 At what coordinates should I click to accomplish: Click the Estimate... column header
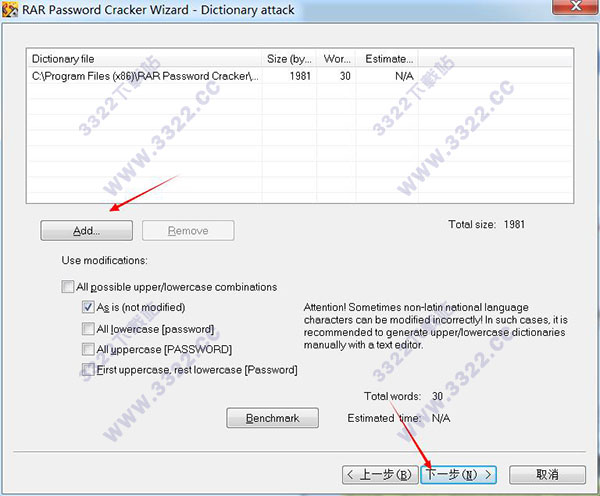tap(387, 59)
